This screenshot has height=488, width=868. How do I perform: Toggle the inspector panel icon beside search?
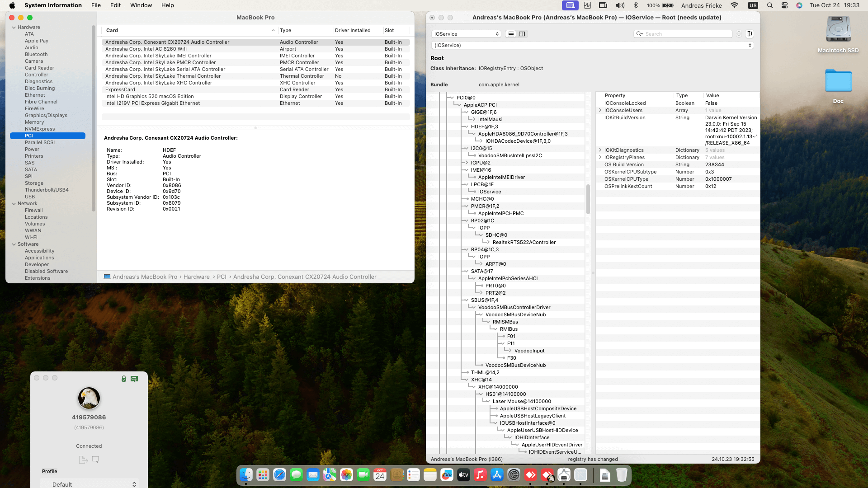(750, 34)
